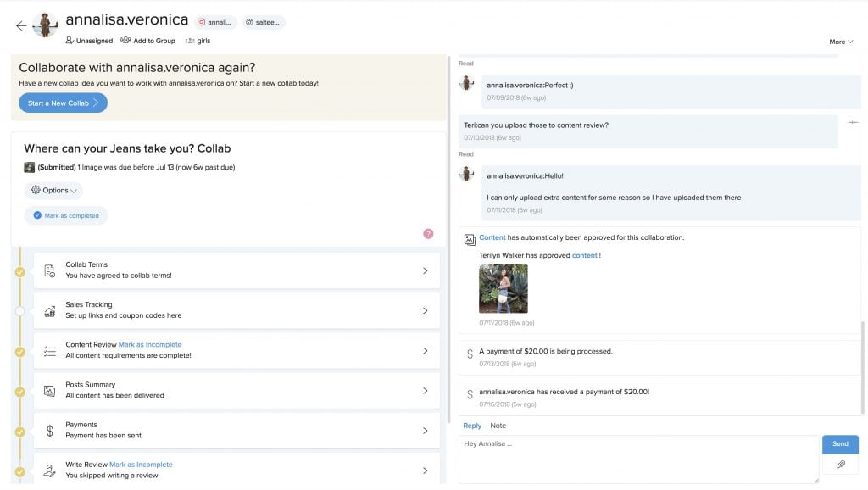The height and width of the screenshot is (490, 868).
Task: Select the Reply tab
Action: 472,426
